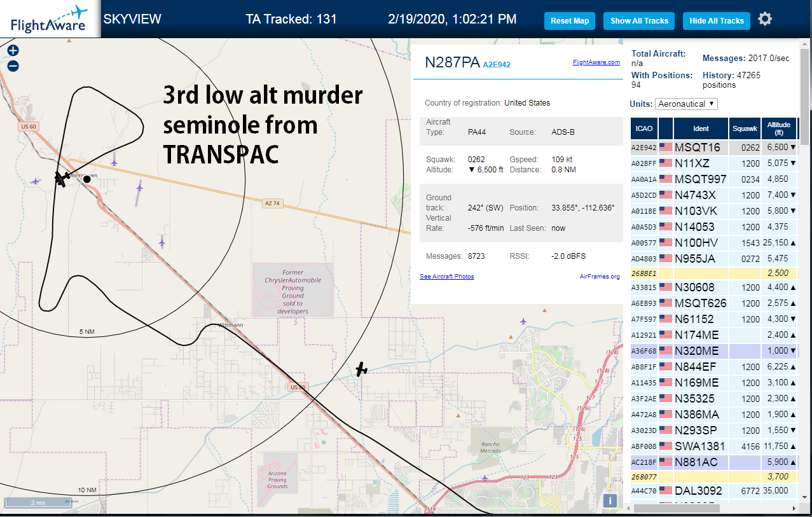Select N955JA aircraft row
This screenshot has height=517, width=812.
point(713,259)
